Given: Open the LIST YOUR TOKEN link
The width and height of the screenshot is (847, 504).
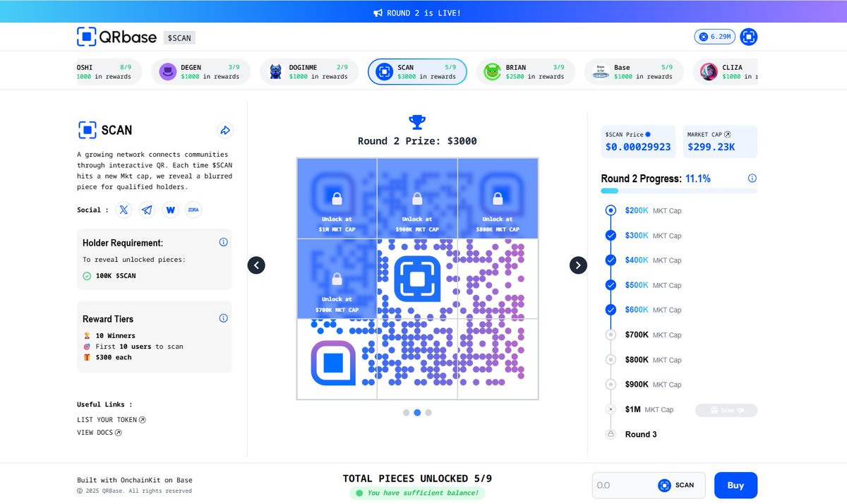Looking at the screenshot, I should point(112,419).
